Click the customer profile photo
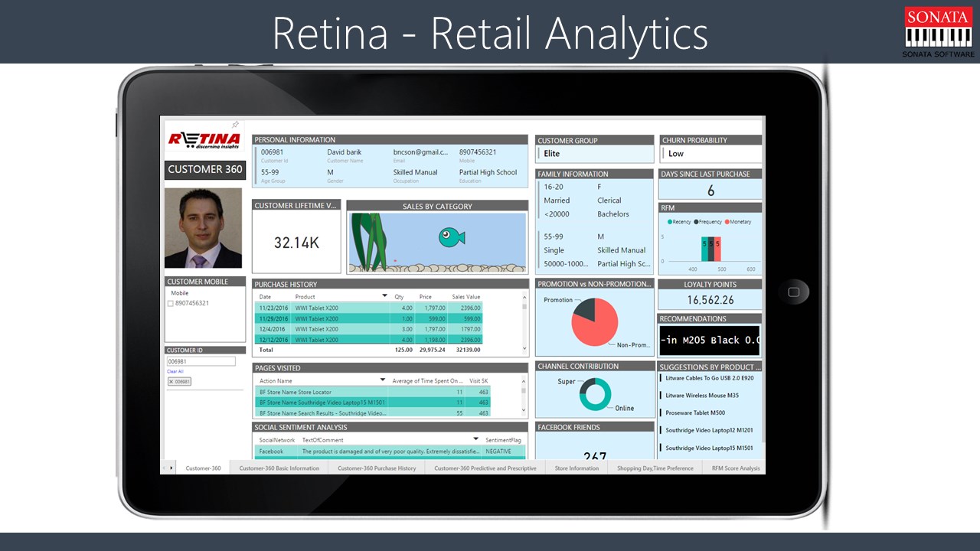Image resolution: width=980 pixels, height=551 pixels. tap(203, 228)
